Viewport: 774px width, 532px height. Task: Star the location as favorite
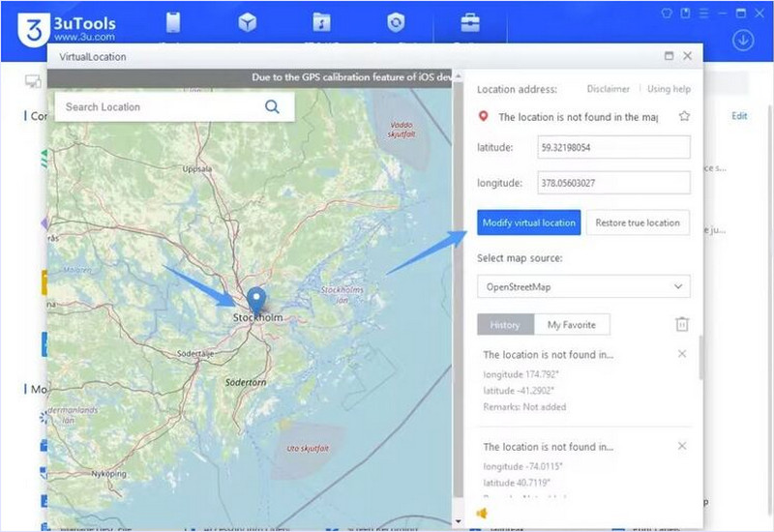coord(684,116)
